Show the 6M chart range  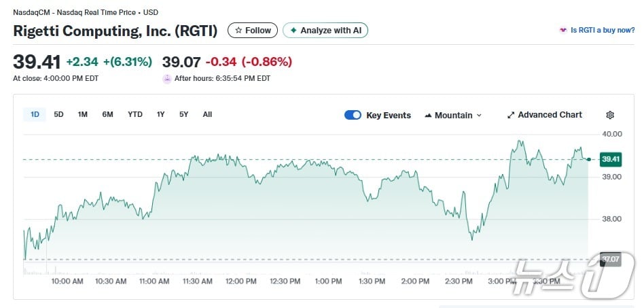point(107,114)
